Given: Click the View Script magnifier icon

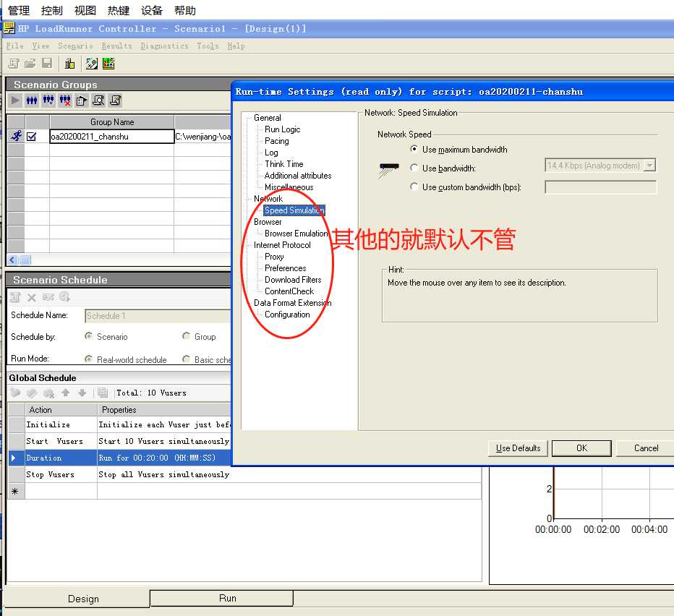Looking at the screenshot, I should (98, 100).
